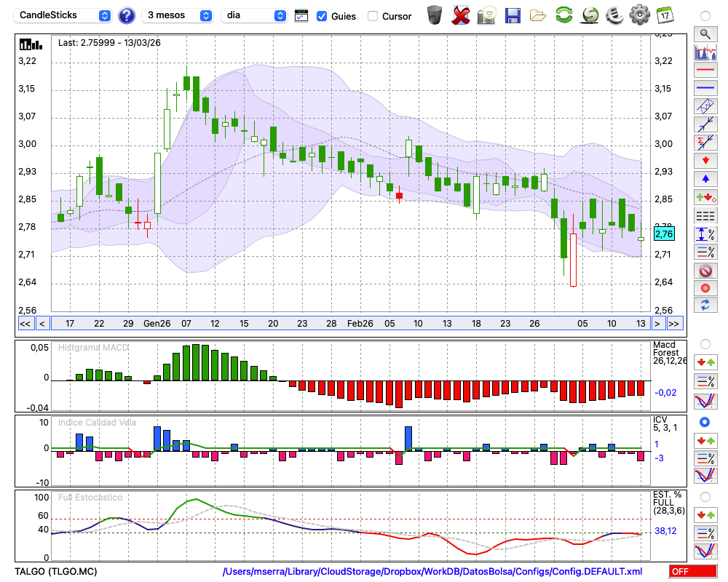Click the >> fast forward navigation button

coord(674,324)
